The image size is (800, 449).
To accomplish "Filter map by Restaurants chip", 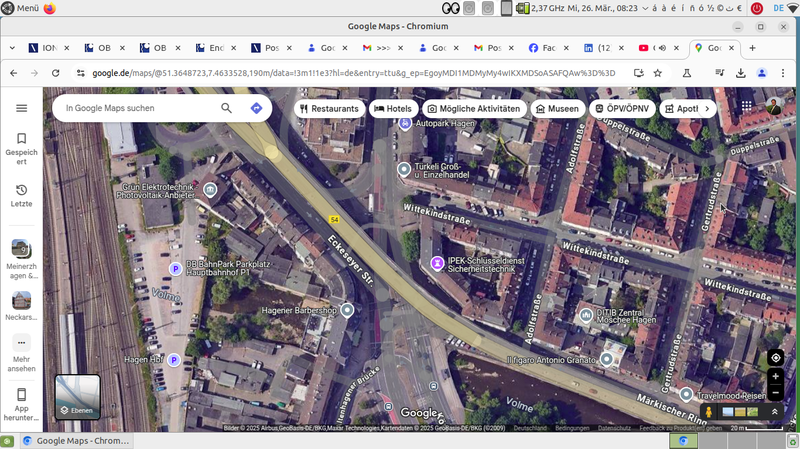I will click(328, 108).
